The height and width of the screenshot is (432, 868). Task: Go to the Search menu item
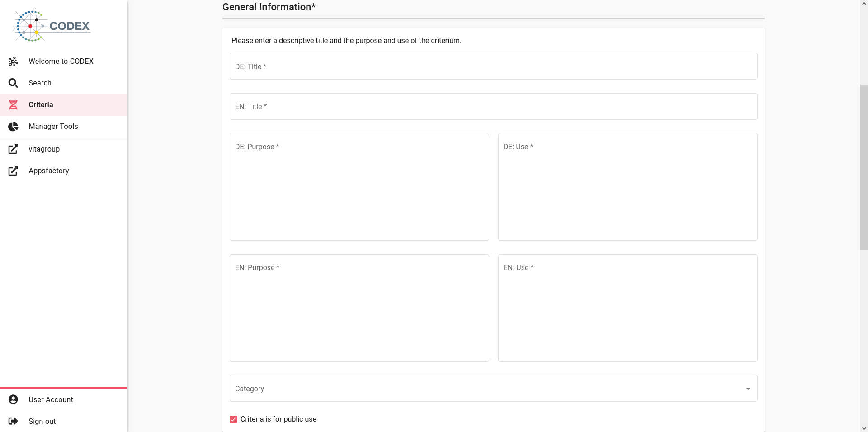(63, 83)
